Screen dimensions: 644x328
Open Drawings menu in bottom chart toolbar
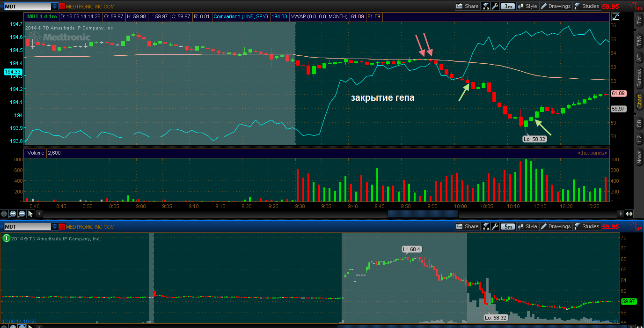[x=556, y=226]
